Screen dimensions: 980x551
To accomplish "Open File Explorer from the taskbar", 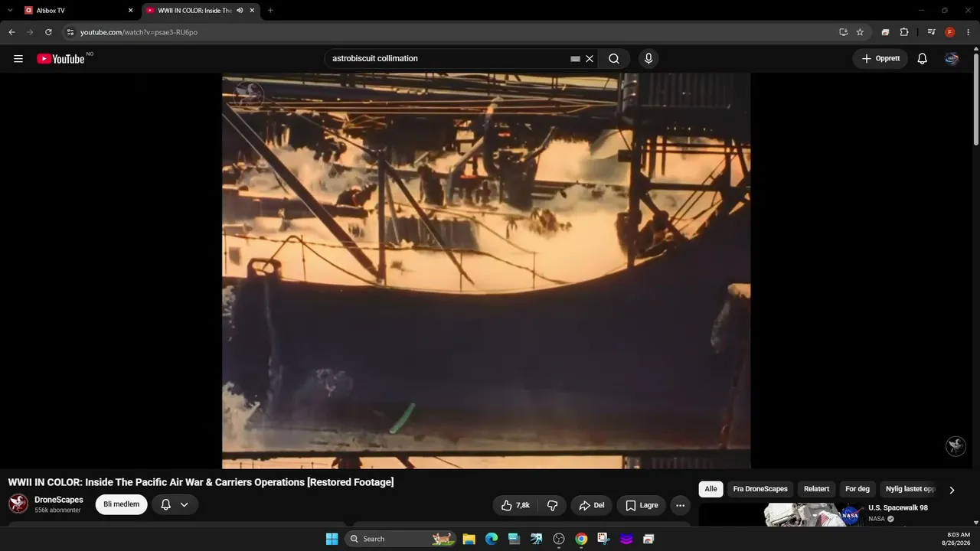I will (x=469, y=539).
